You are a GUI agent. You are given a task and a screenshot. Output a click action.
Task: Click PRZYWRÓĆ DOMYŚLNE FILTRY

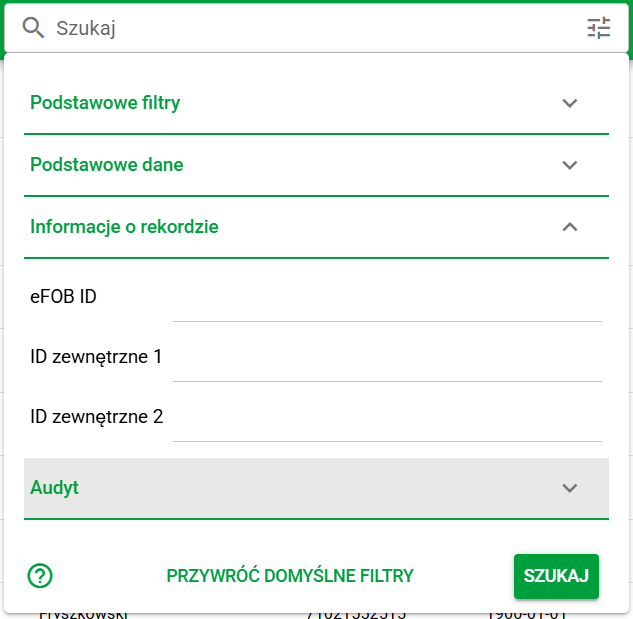290,576
